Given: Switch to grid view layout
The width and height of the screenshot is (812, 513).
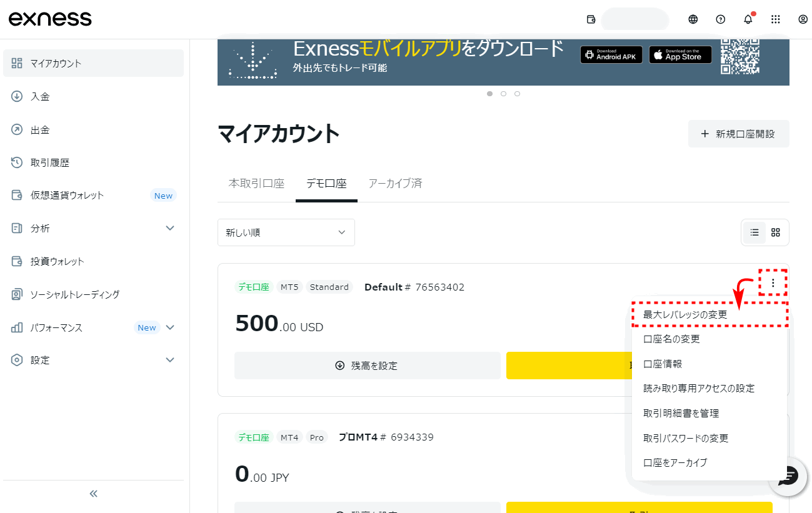Looking at the screenshot, I should click(x=776, y=232).
